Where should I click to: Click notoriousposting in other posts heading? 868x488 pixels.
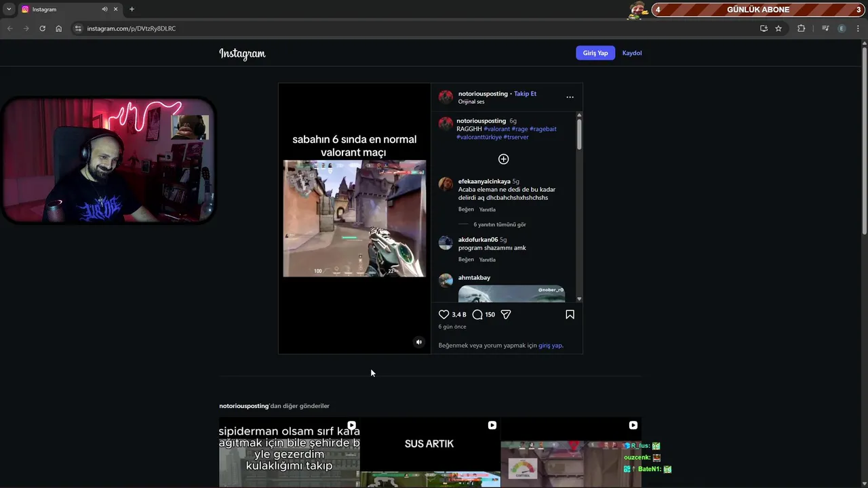point(243,406)
